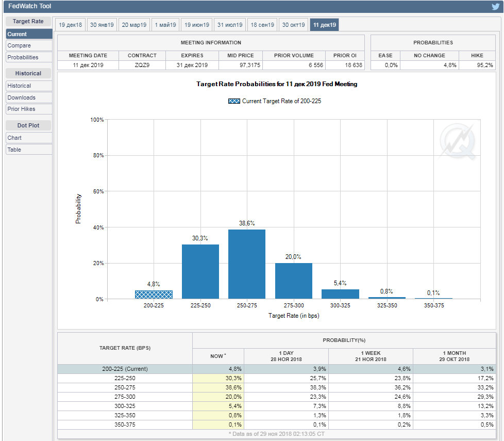Click the Current Target Rate of 200-225 legend text
Screen dimensions: 504x441
pos(281,101)
